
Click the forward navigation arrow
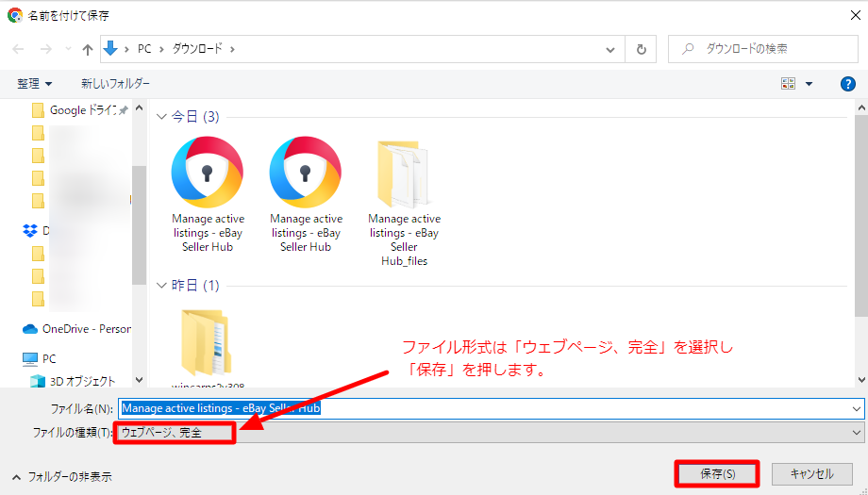pyautogui.click(x=46, y=49)
